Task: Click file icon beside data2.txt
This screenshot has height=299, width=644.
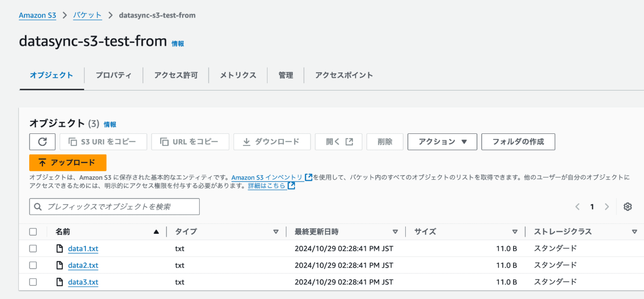Action: point(60,265)
